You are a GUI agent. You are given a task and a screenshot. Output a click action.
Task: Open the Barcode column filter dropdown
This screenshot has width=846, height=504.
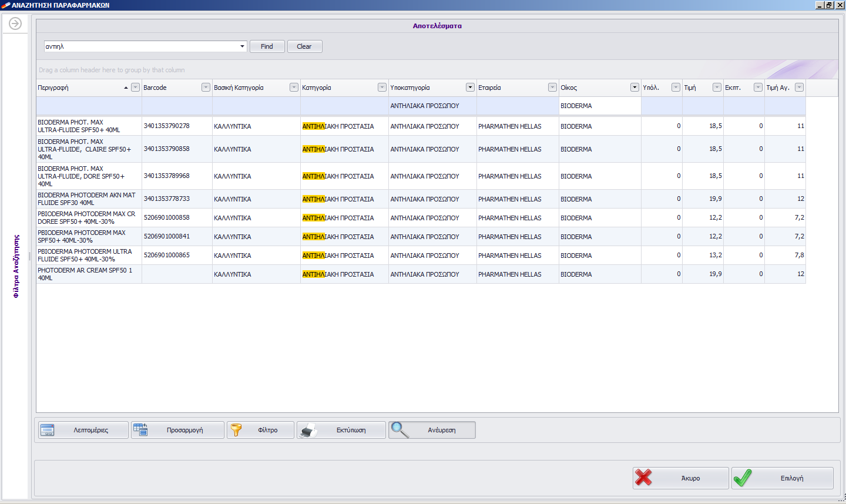coord(206,88)
